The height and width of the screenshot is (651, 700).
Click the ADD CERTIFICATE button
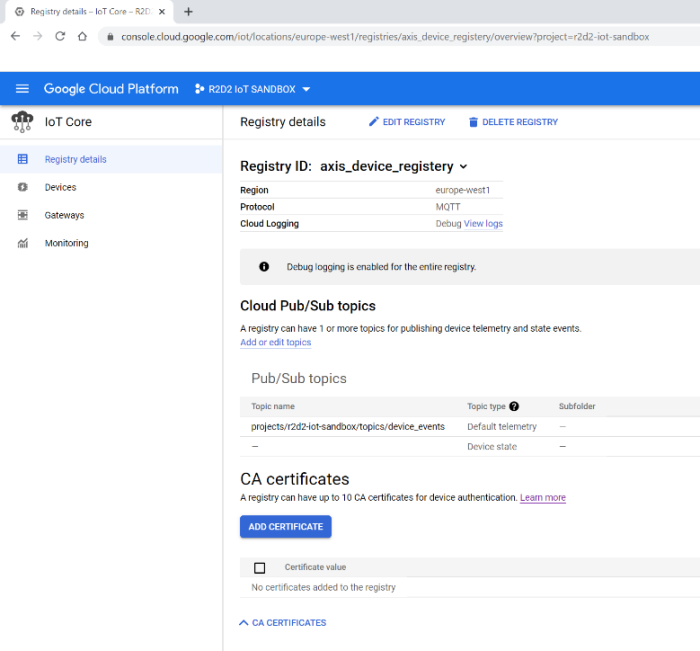(286, 526)
